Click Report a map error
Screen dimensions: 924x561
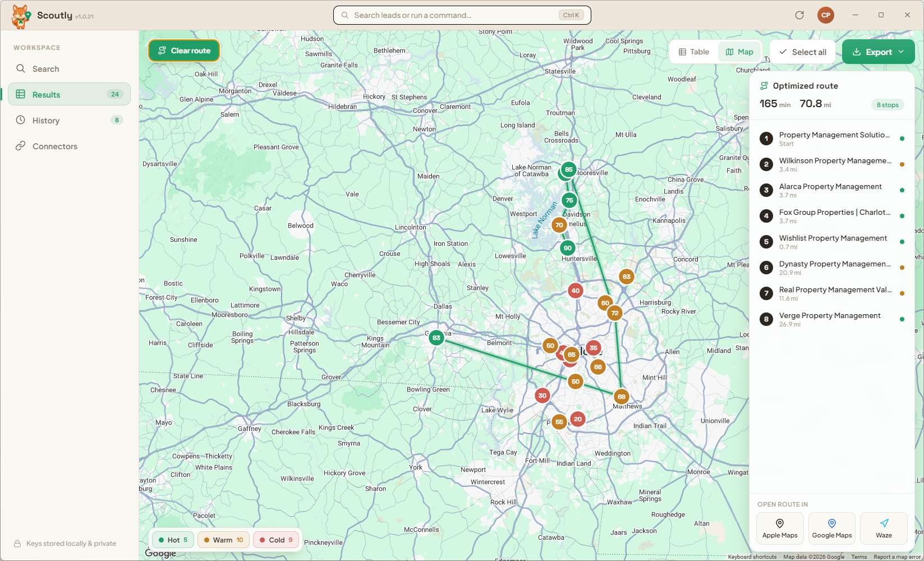pos(897,557)
